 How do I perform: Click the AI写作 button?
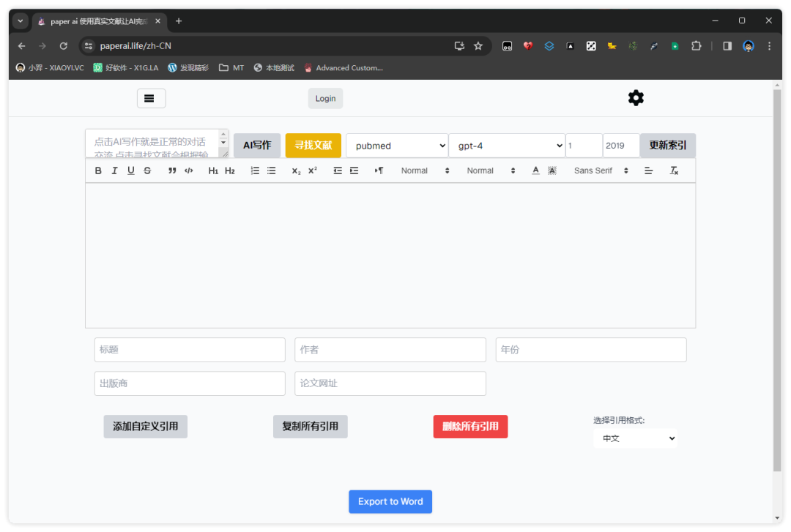click(x=257, y=145)
